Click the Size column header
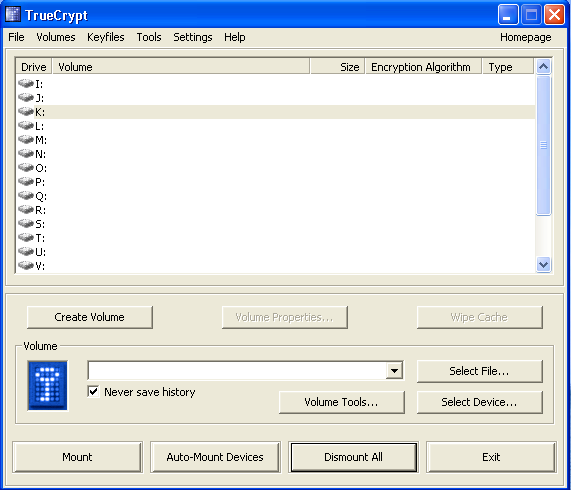 tap(337, 67)
